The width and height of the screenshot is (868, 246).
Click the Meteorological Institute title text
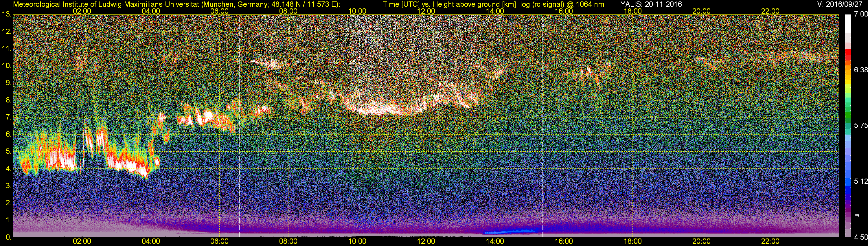(176, 4)
